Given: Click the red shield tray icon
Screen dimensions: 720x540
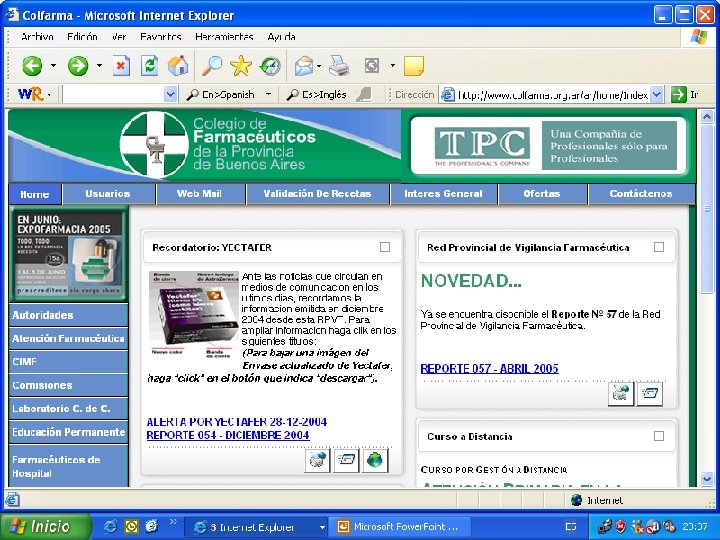Looking at the screenshot, I should tap(621, 526).
